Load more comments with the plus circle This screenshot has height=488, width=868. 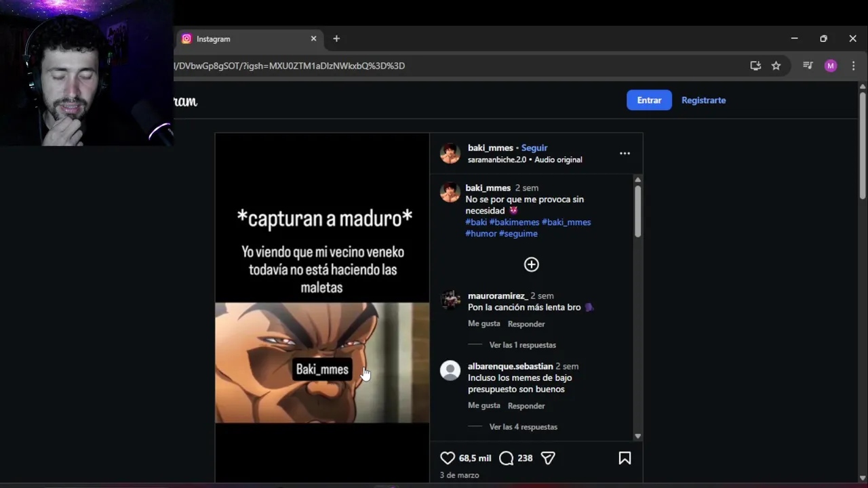pyautogui.click(x=532, y=264)
